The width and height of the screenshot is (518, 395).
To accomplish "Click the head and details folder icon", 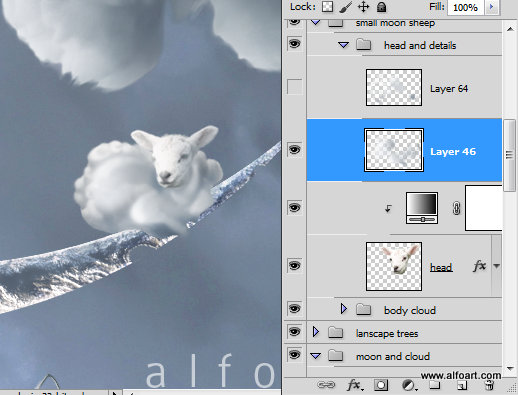I will pyautogui.click(x=363, y=44).
